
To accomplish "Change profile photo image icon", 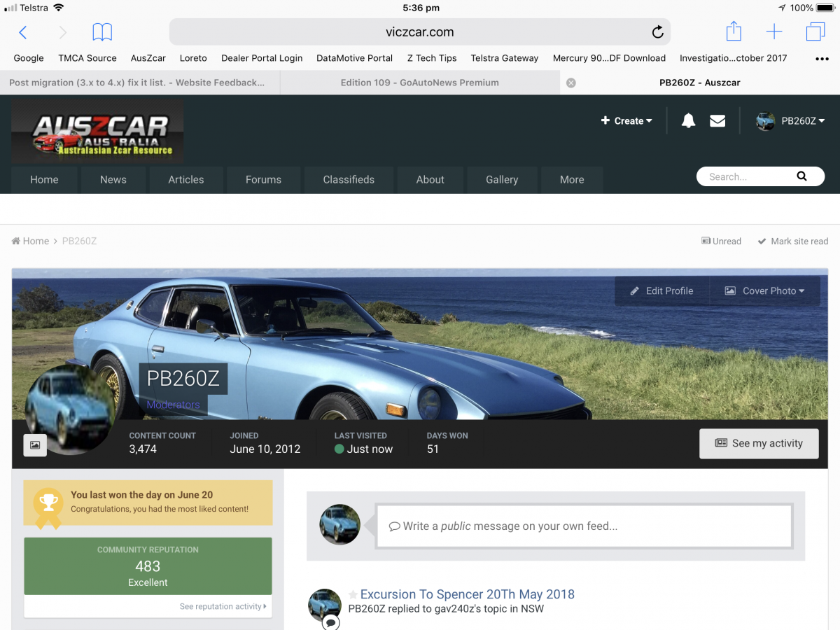I will tap(35, 445).
